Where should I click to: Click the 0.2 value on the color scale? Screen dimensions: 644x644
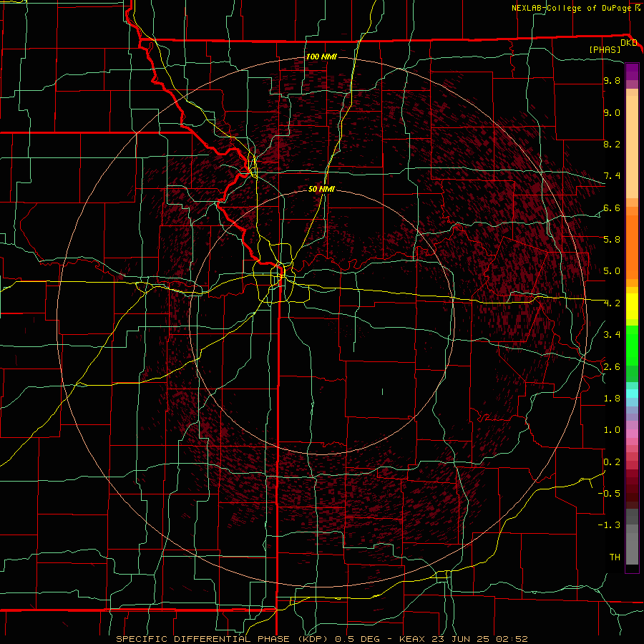(x=612, y=462)
